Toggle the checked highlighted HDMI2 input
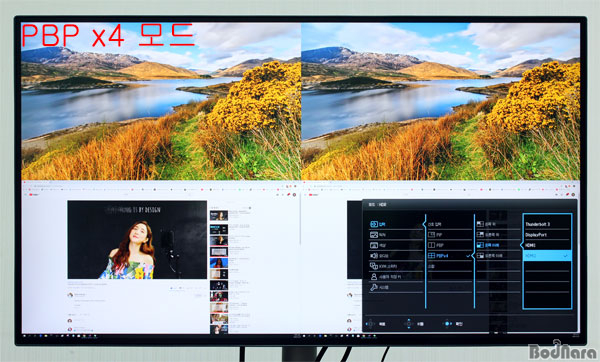 pyautogui.click(x=547, y=256)
